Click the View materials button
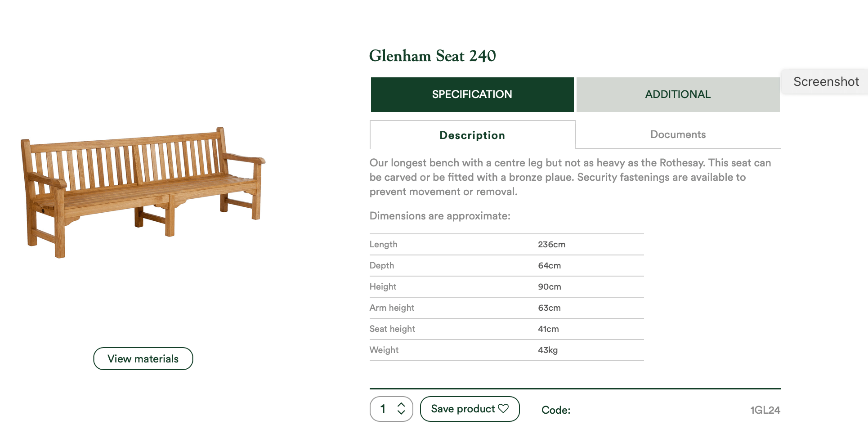The image size is (868, 429). [x=143, y=359]
